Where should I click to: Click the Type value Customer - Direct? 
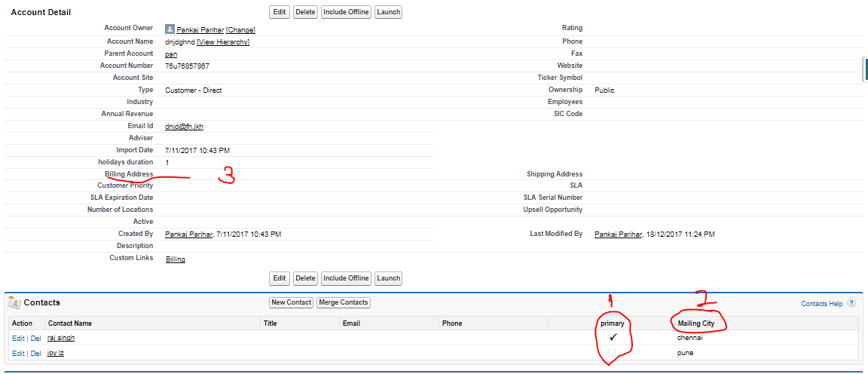pos(193,90)
